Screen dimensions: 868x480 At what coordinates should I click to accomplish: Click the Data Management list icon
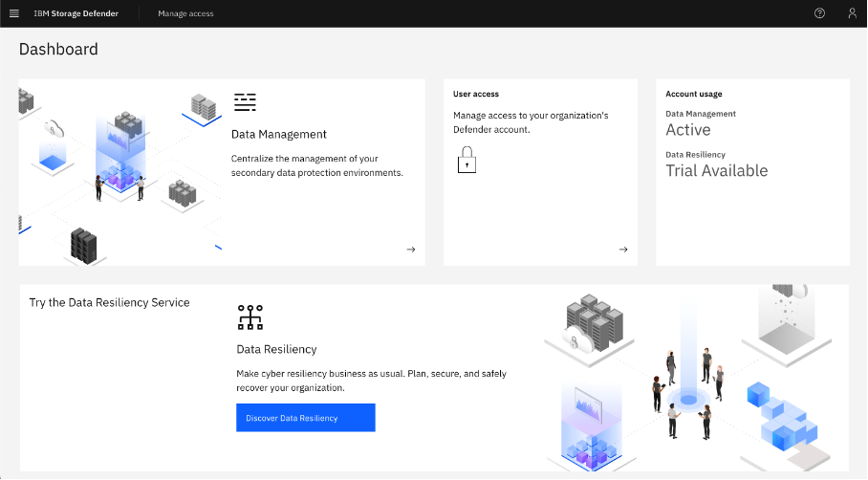point(245,102)
